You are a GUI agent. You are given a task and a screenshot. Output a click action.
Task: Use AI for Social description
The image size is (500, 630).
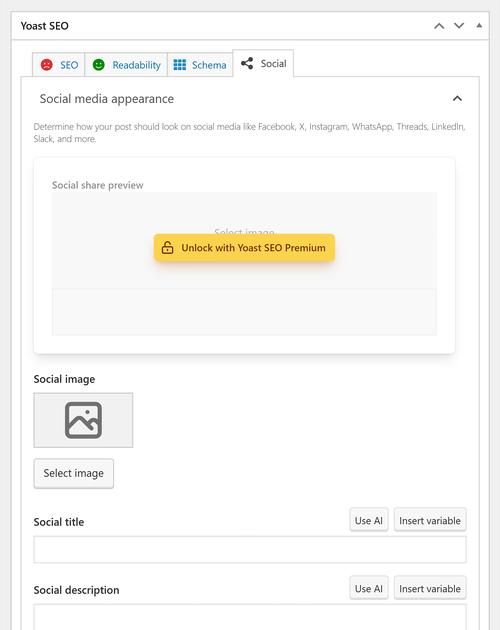point(369,588)
